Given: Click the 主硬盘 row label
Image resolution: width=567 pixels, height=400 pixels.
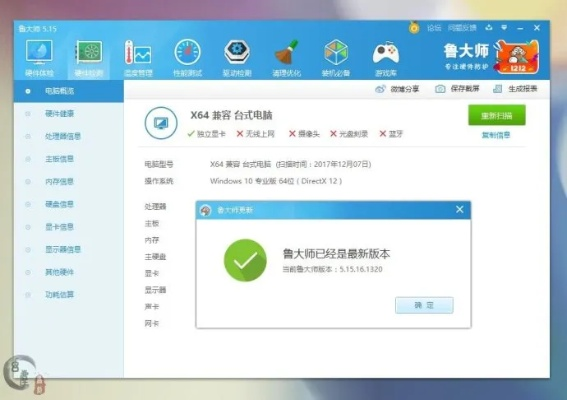Looking at the screenshot, I should tap(155, 257).
